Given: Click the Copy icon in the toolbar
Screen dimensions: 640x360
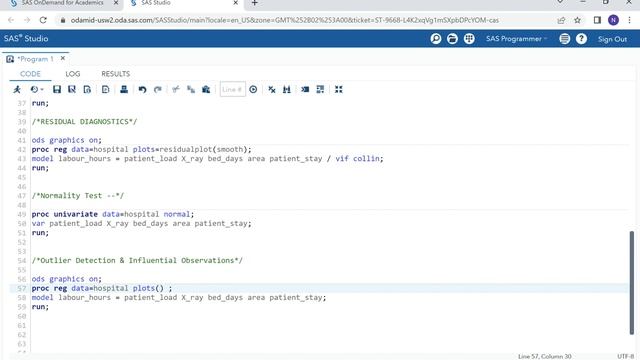Looking at the screenshot, I should coord(191,89).
